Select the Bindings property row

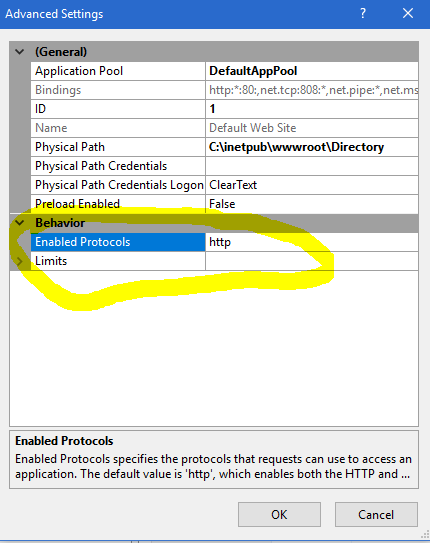[118, 90]
